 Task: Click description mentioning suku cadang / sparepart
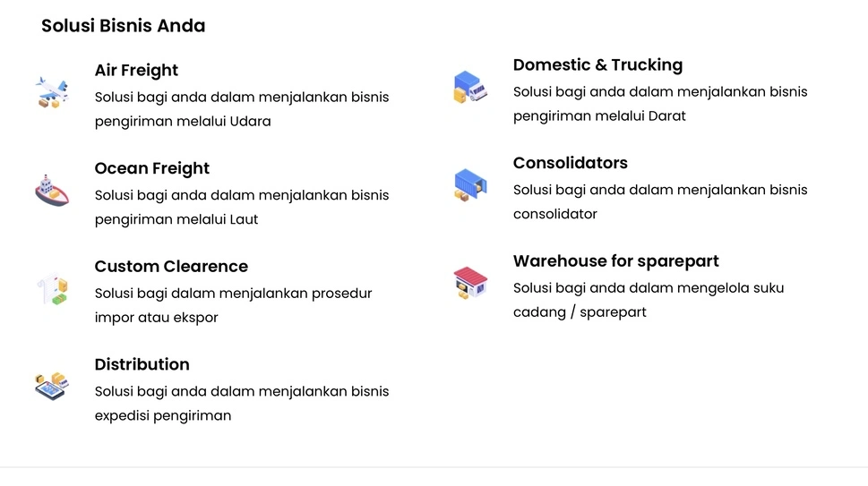(649, 300)
